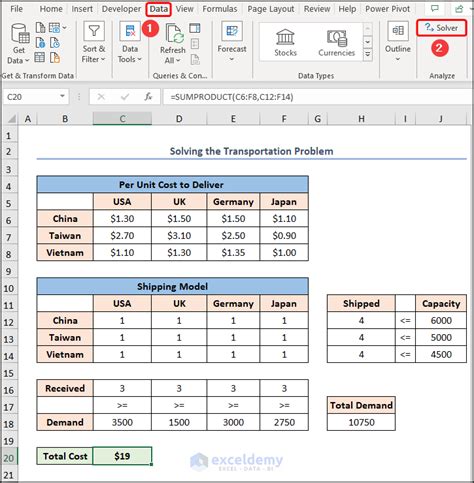This screenshot has height=483, width=474.
Task: Select row 20 header
Action: coord(9,457)
